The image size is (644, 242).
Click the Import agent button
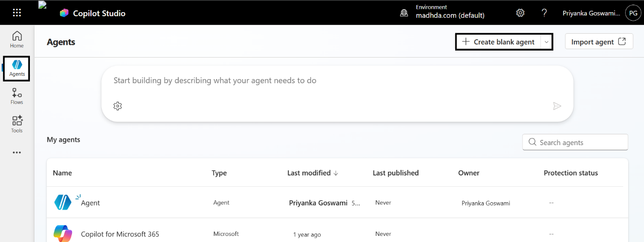(x=599, y=41)
